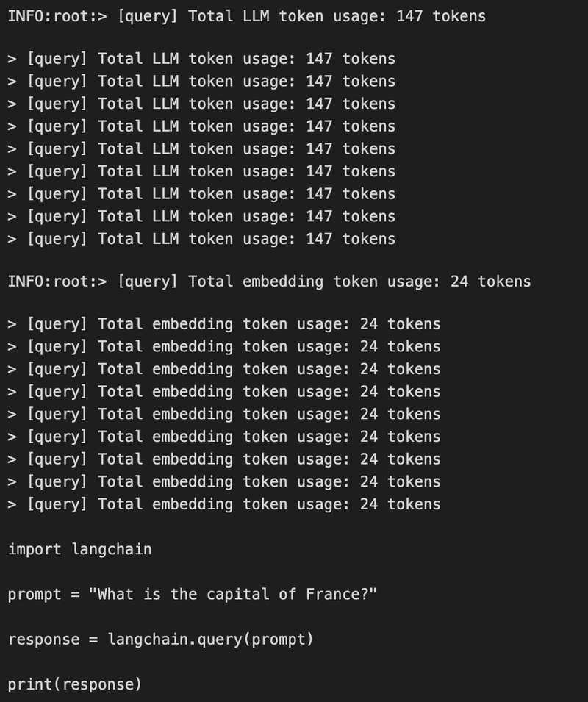Click the word 'prompt' before the equals sign
Screen dimensions: 588x702
pyautogui.click(x=35, y=595)
